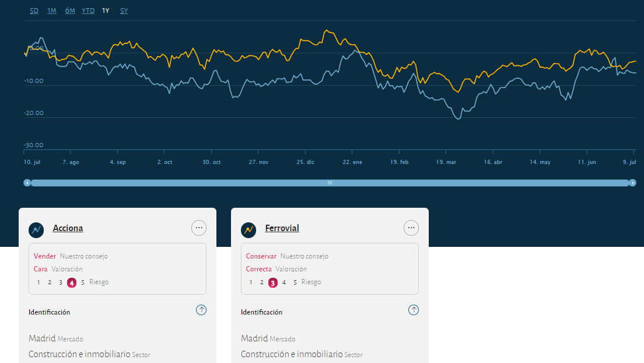Viewport: 644px width, 363px height.
Task: Click Ferrovial risk level 3 badge
Action: [x=273, y=282]
